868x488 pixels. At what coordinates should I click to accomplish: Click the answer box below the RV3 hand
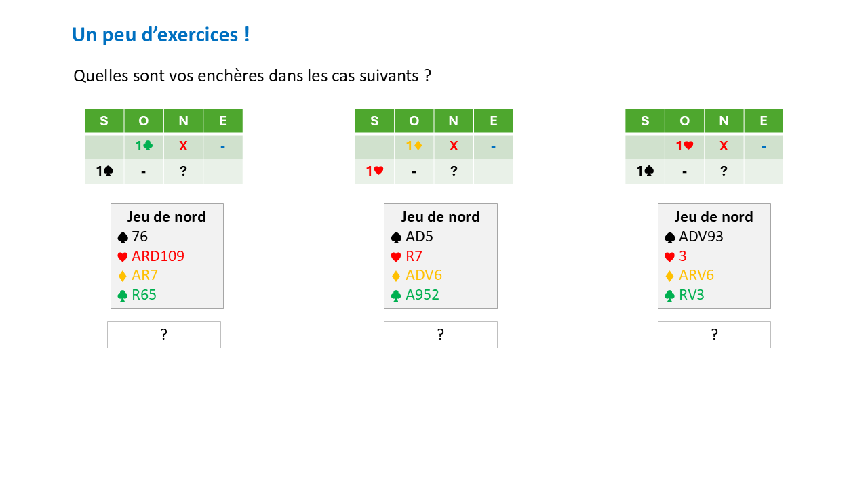(714, 335)
